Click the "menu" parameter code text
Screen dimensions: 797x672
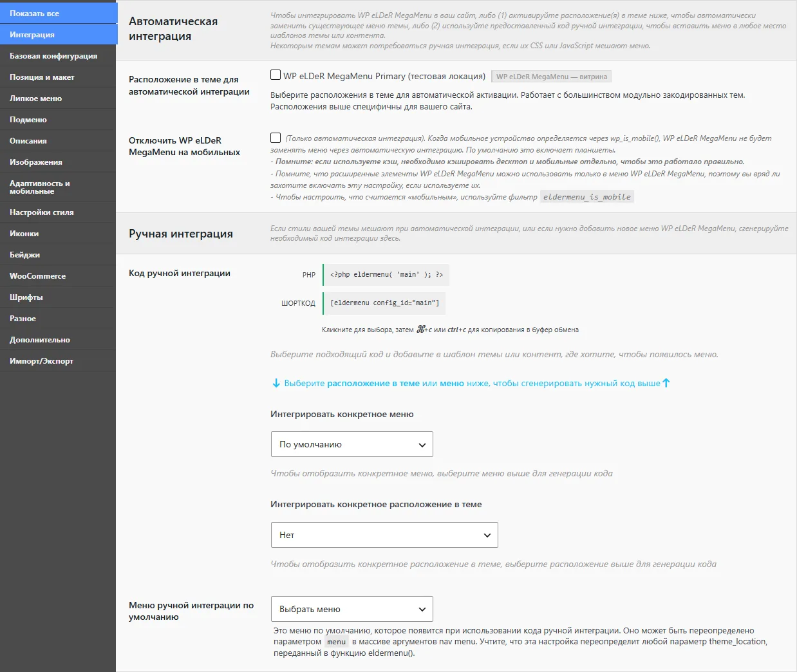point(336,642)
